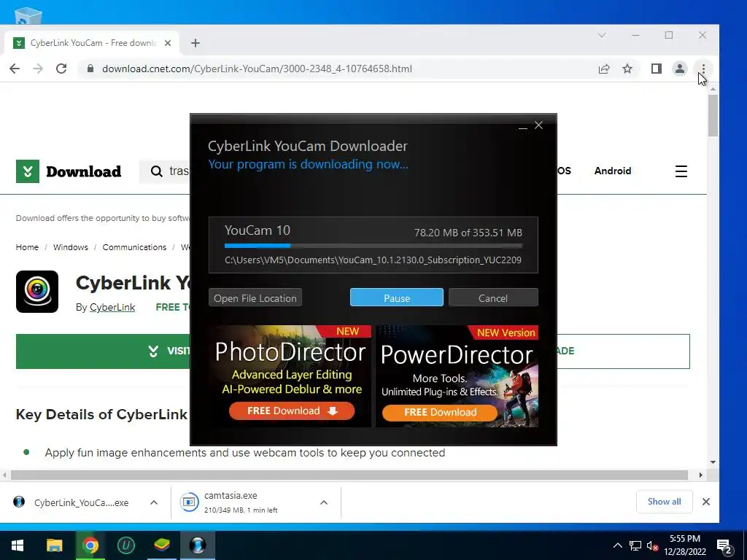Screen dimensions: 747x560
Task: Cancel the YouCam 10 download
Action: 493,297
